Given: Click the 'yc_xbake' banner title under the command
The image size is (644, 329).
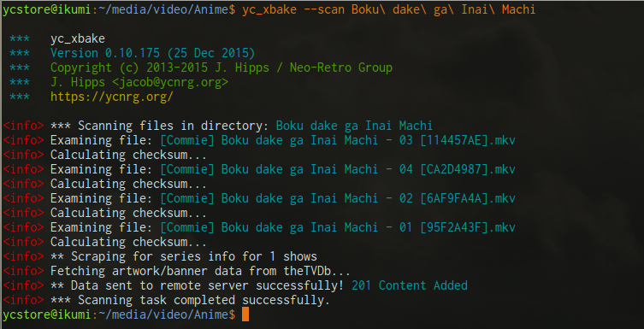Looking at the screenshot, I should coord(78,39).
